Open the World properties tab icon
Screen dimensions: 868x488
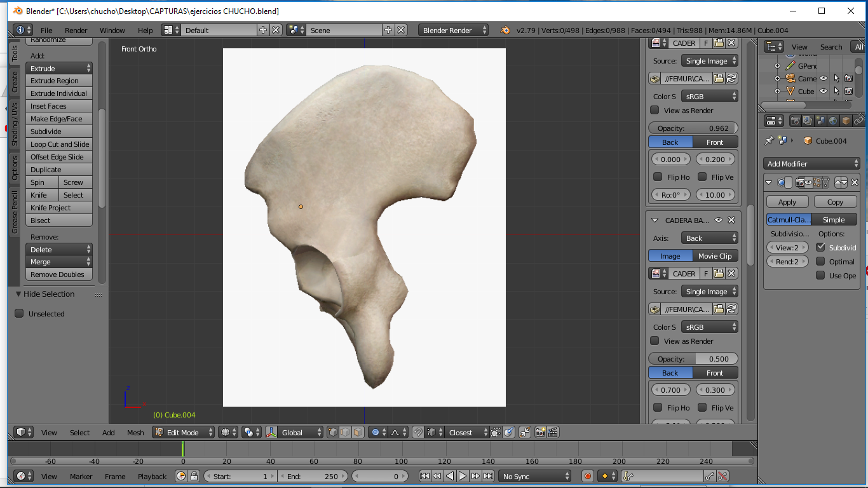pos(833,121)
